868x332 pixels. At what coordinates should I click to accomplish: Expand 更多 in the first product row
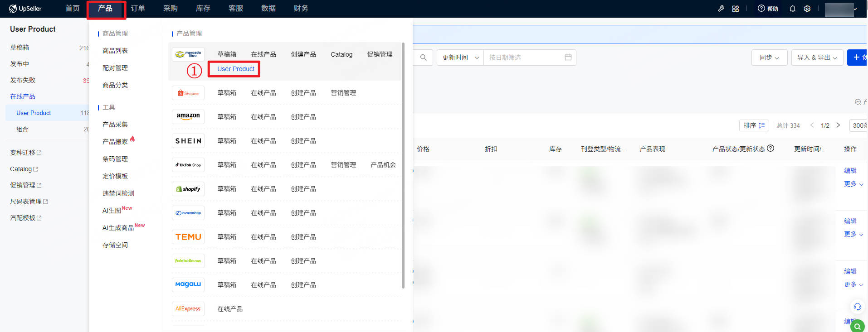point(853,184)
